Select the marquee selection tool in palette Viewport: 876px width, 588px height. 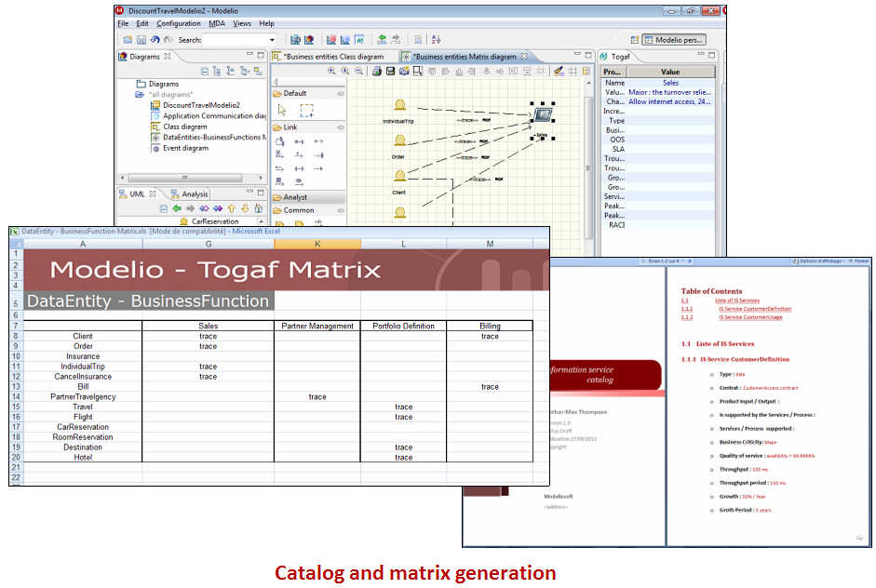pos(306,110)
